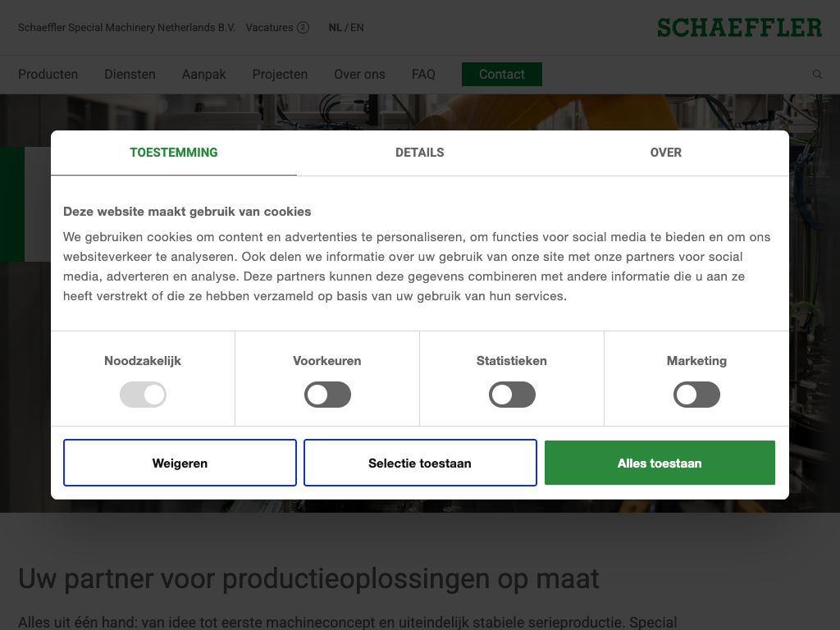Toggle the Noodzakelijk cookie switch
840x630 pixels.
tap(143, 395)
